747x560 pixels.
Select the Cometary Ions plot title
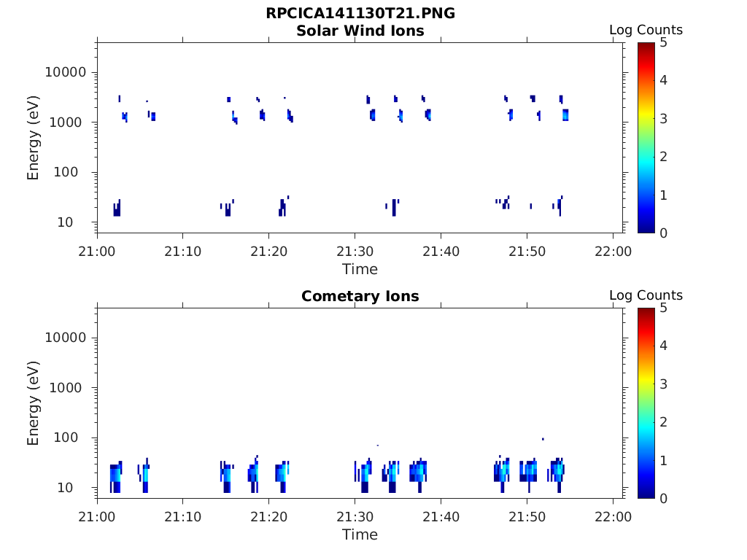coord(360,296)
